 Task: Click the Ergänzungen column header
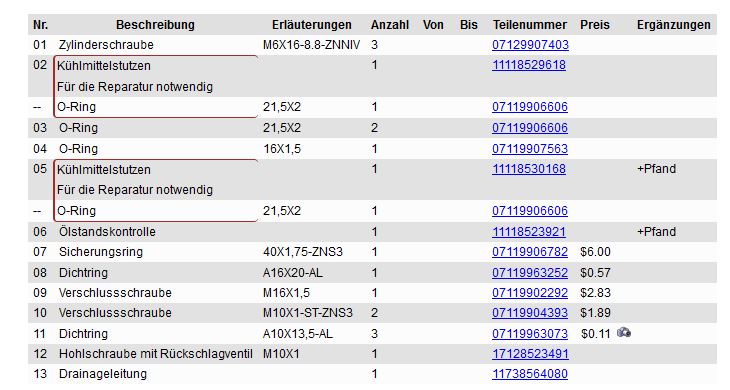click(x=674, y=25)
